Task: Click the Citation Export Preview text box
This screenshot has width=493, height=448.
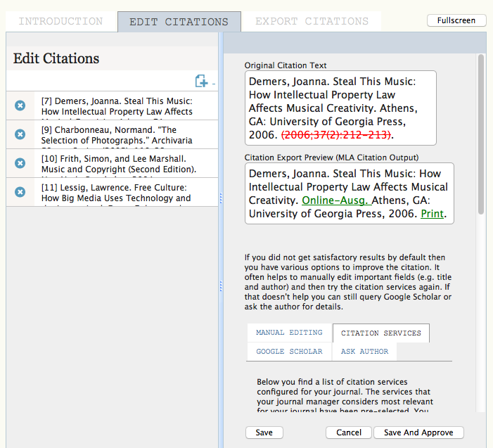Action: pyautogui.click(x=350, y=193)
